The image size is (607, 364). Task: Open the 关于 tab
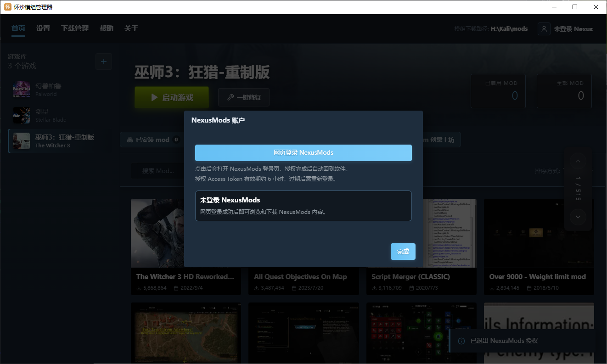tap(131, 28)
